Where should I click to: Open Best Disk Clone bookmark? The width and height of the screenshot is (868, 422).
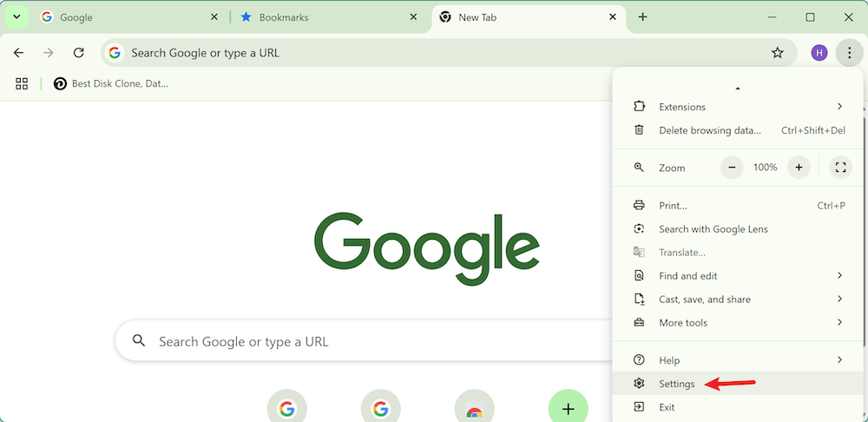pyautogui.click(x=111, y=83)
